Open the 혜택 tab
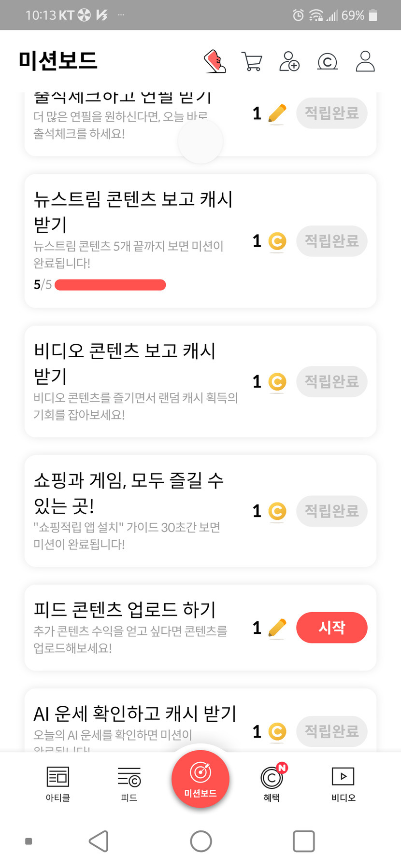Screen dimensions: 401x868 272,783
